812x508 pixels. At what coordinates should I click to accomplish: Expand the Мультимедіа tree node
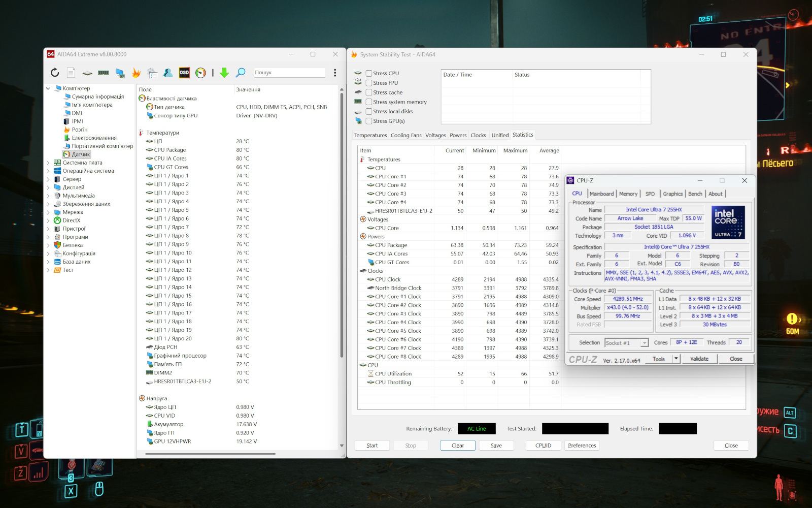48,196
